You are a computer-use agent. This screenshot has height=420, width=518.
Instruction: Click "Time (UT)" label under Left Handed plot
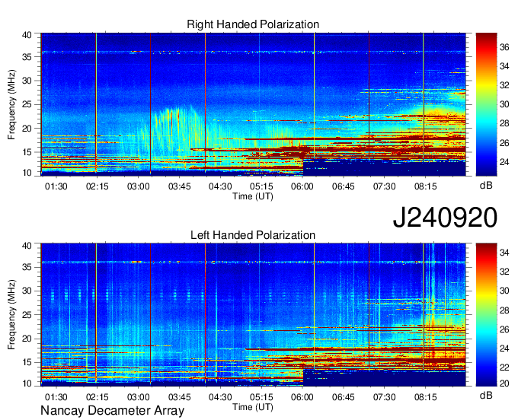(253, 407)
